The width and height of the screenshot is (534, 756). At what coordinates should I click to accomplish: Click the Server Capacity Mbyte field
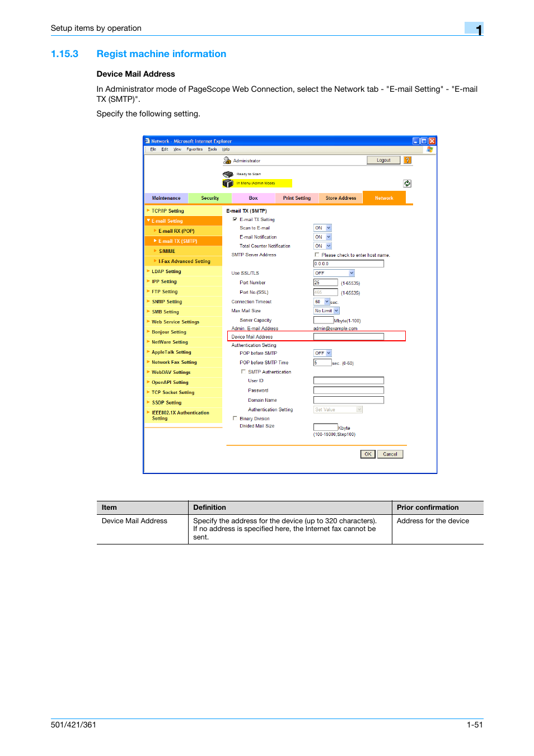324,320
